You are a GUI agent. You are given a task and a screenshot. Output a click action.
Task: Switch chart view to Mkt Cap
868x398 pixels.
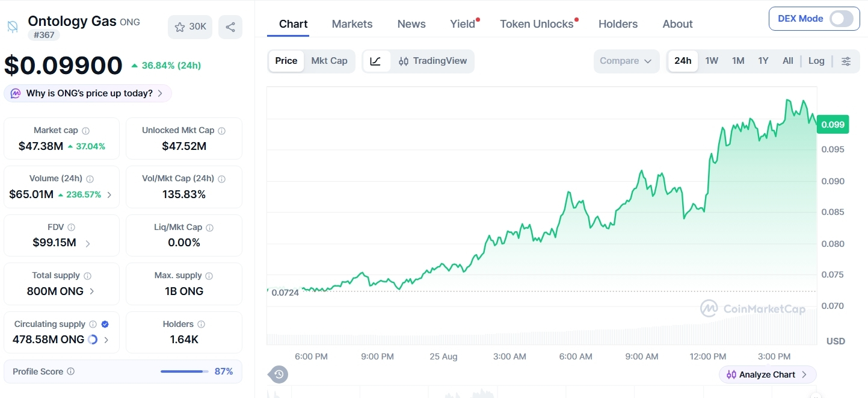point(329,61)
